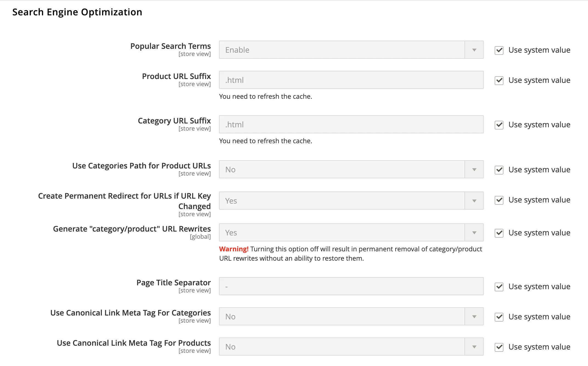The height and width of the screenshot is (366, 588).
Task: Toggle system value for Canonical Tag For Products
Action: coord(499,347)
